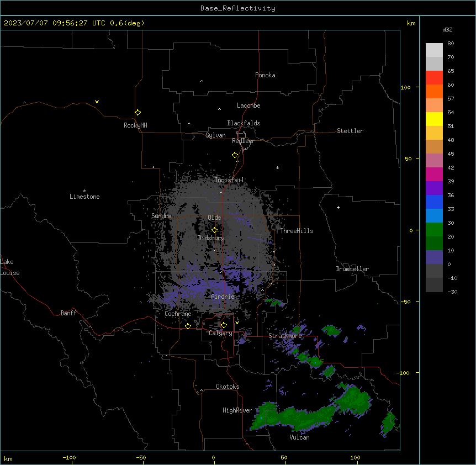The height and width of the screenshot is (465, 476).
Task: Click the 0 tick on bottom axis
Action: tap(213, 457)
